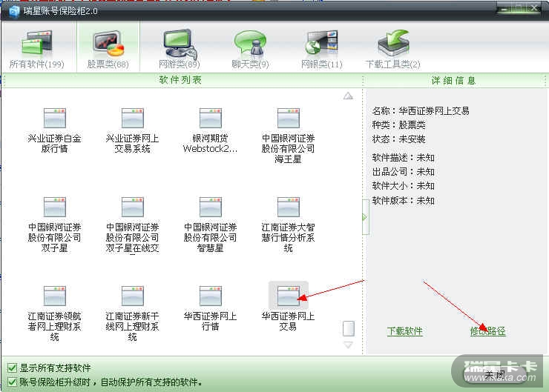This screenshot has height=392, width=549.
Task: Click the 修改路径 link
Action: [488, 330]
